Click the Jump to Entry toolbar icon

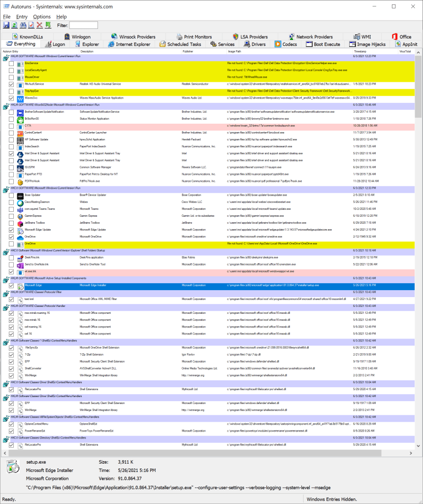[x=48, y=25]
